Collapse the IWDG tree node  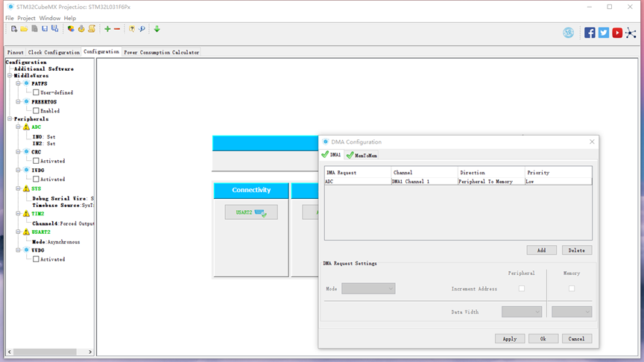tap(18, 170)
